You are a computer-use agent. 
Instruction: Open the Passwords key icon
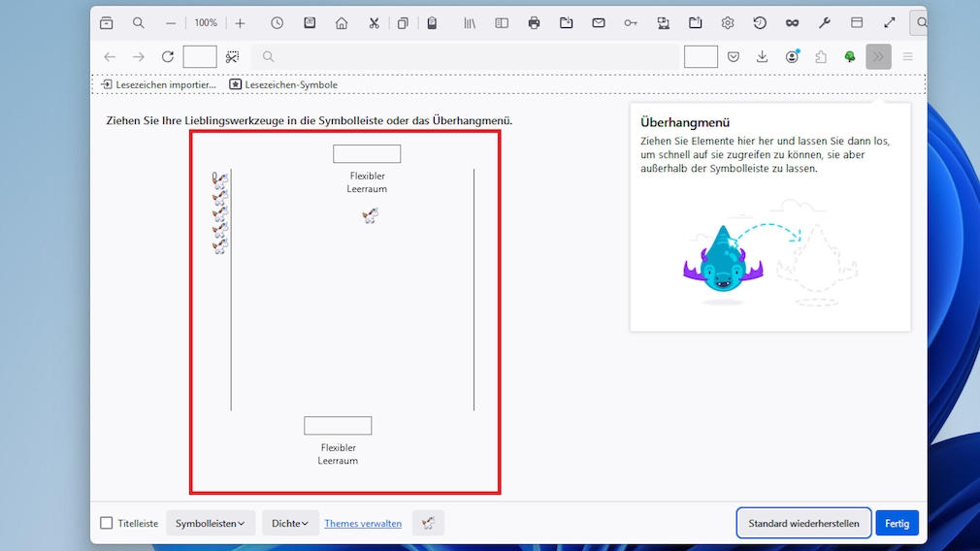[x=631, y=22]
